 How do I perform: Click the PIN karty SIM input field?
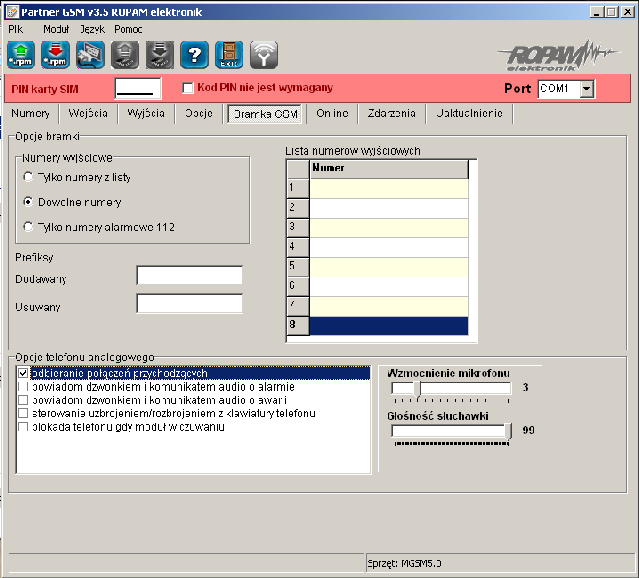(138, 88)
